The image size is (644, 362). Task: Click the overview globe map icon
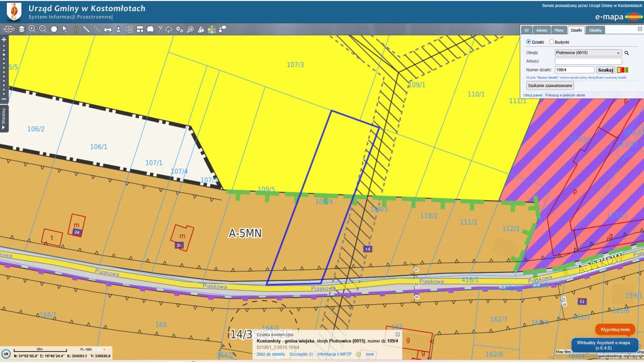click(x=8, y=29)
